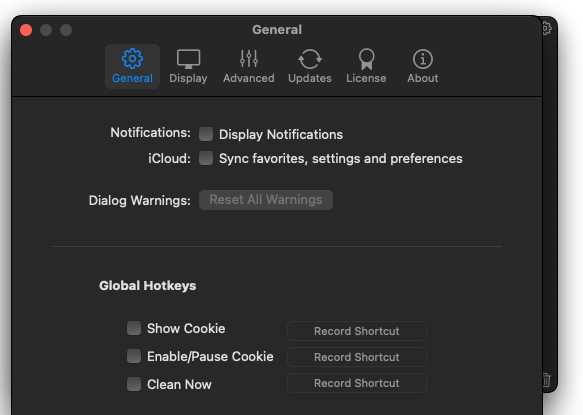Enable Show Cookie hotkey checkbox
This screenshot has height=415, width=583.
pos(134,328)
